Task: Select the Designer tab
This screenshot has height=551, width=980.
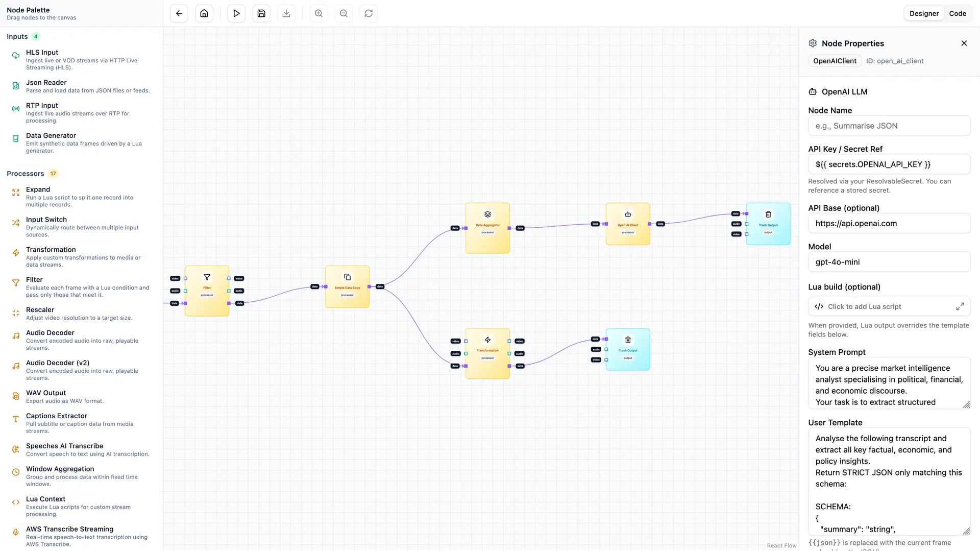Action: click(924, 13)
